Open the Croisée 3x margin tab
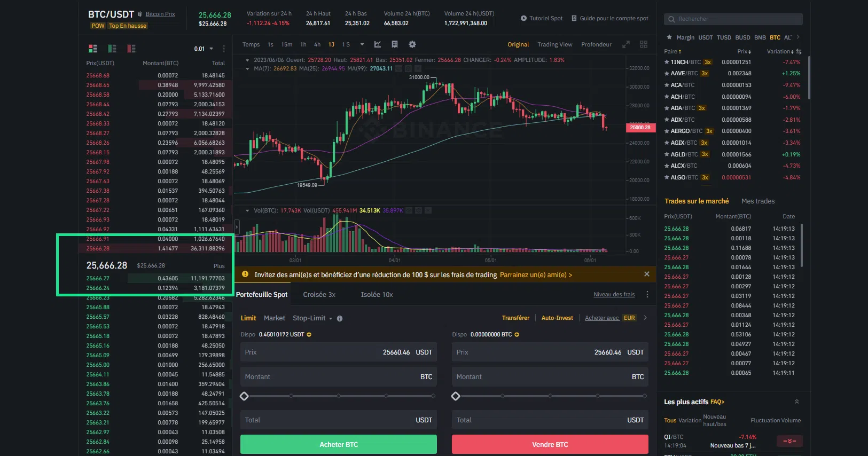This screenshot has width=868, height=456. [319, 295]
